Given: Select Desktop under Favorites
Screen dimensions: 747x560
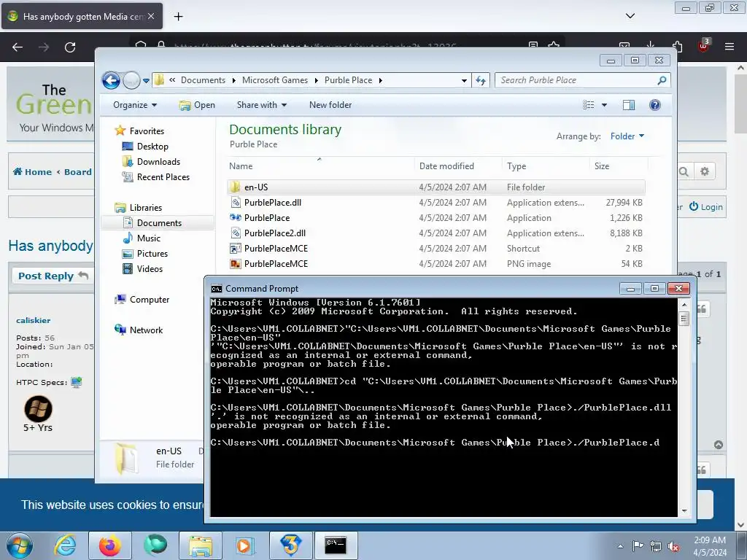Looking at the screenshot, I should click(152, 146).
